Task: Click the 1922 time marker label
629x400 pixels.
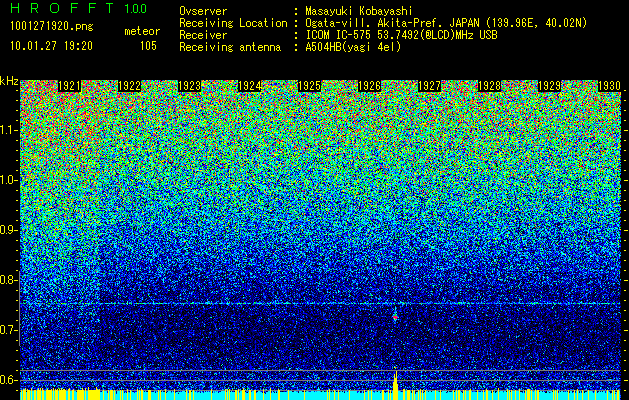Action: click(129, 86)
